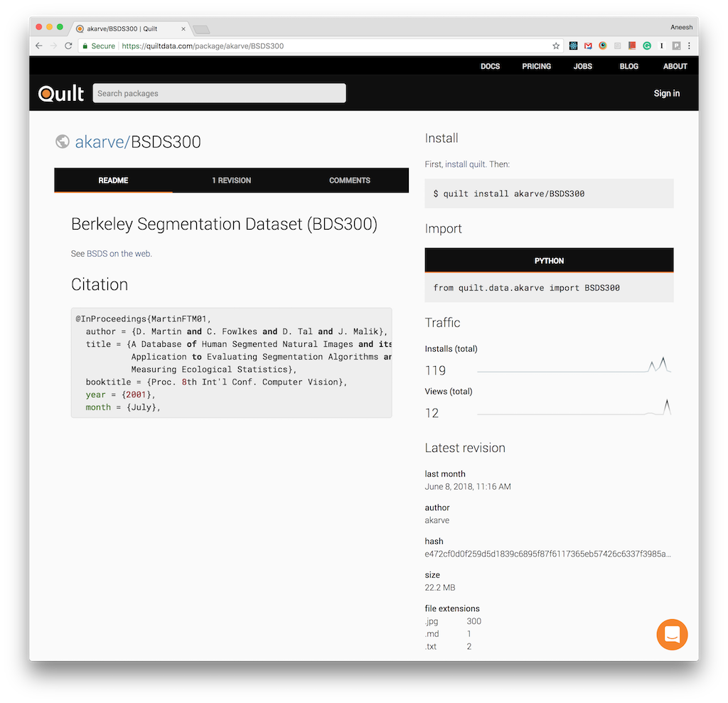
Task: Click the Quilt logo
Action: click(x=61, y=93)
